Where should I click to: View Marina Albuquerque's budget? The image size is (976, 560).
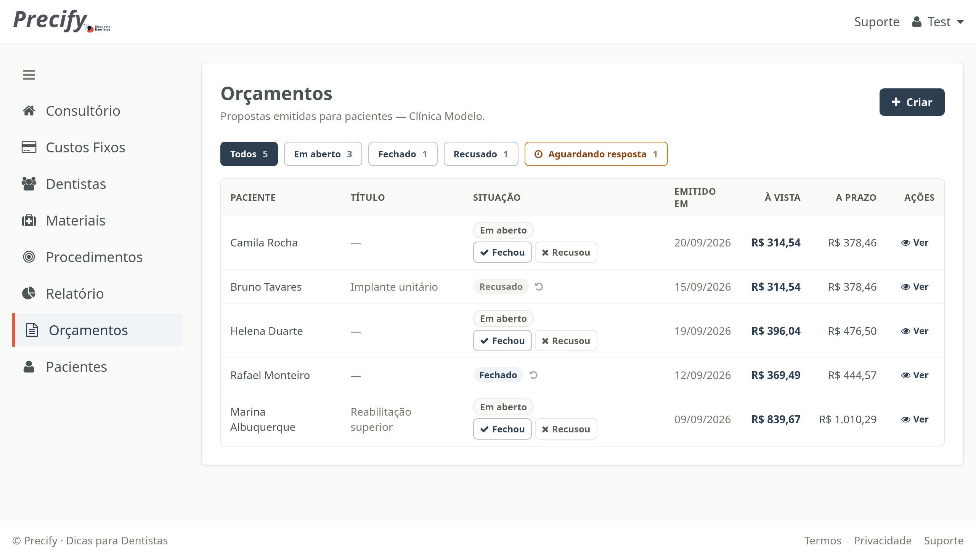(914, 419)
